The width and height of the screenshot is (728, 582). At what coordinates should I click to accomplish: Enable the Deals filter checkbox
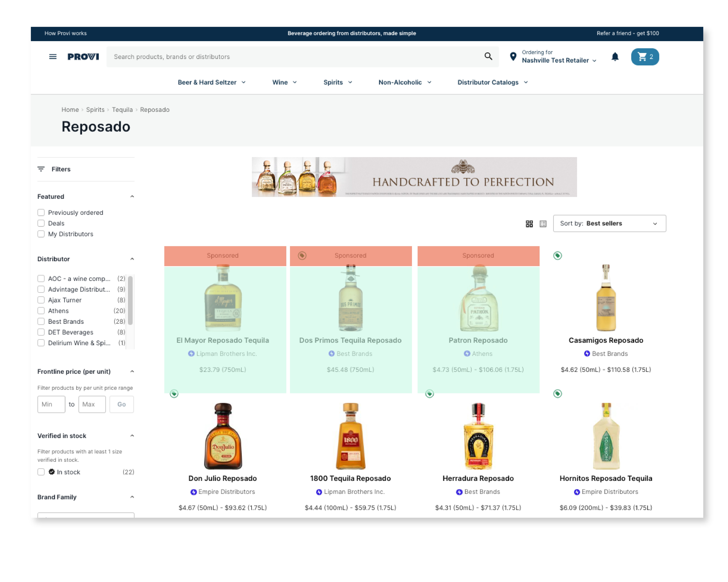point(41,223)
